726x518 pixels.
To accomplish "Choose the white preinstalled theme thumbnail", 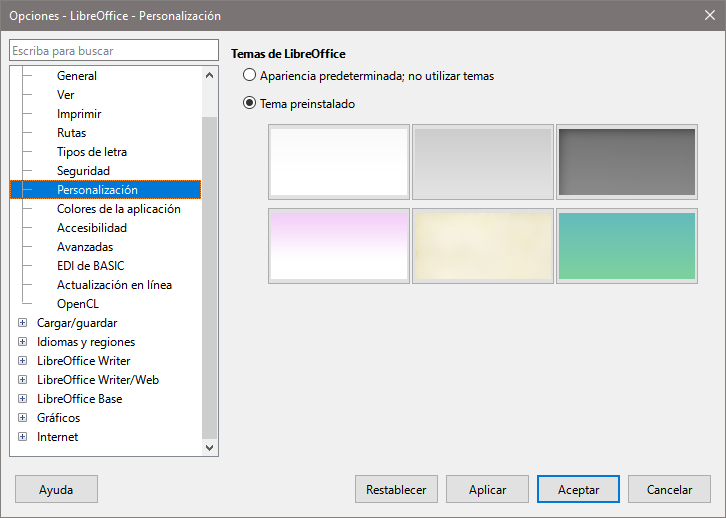I will (339, 162).
